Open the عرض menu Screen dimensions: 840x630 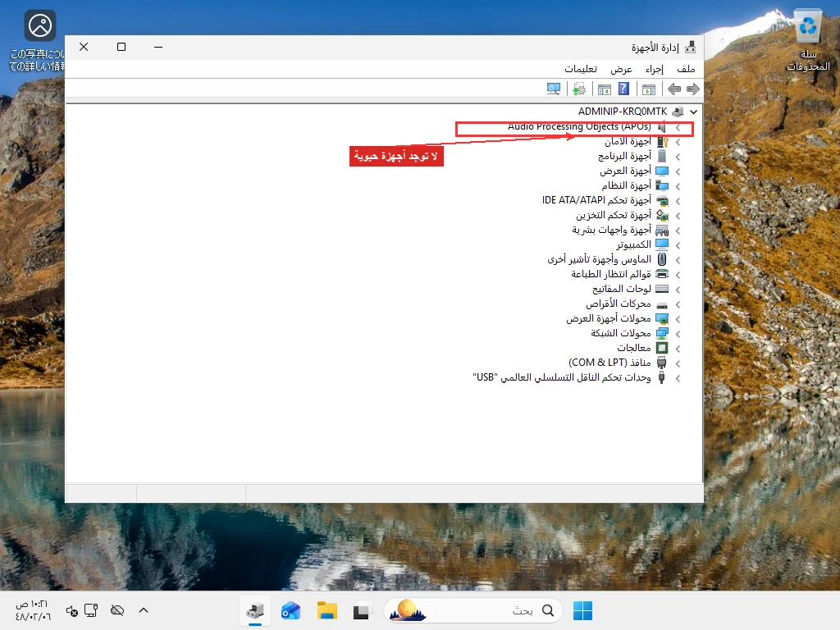point(622,69)
